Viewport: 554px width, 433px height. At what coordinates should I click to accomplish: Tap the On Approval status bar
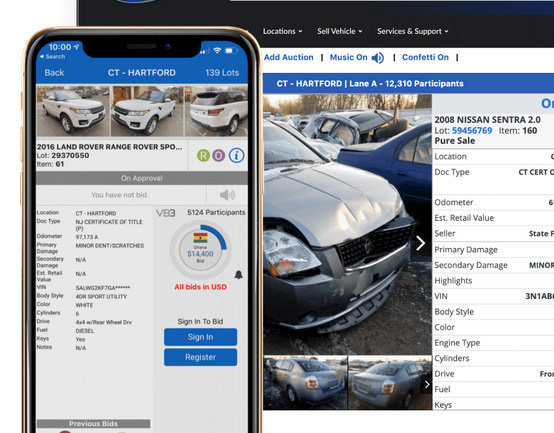coord(142,178)
